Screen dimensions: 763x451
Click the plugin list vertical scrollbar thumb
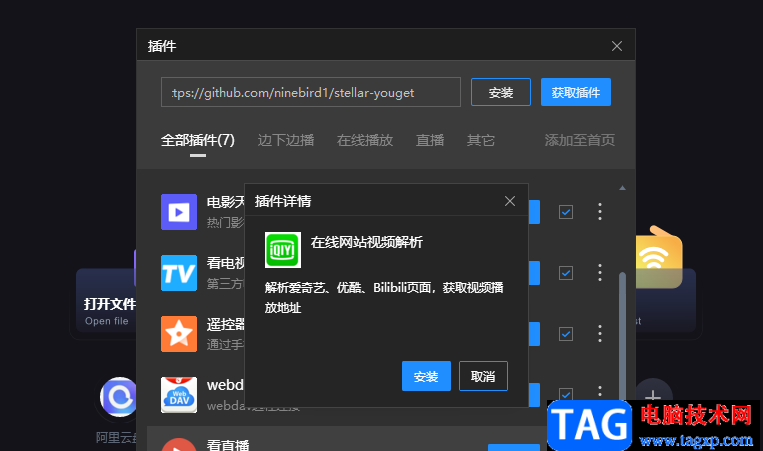click(622, 336)
